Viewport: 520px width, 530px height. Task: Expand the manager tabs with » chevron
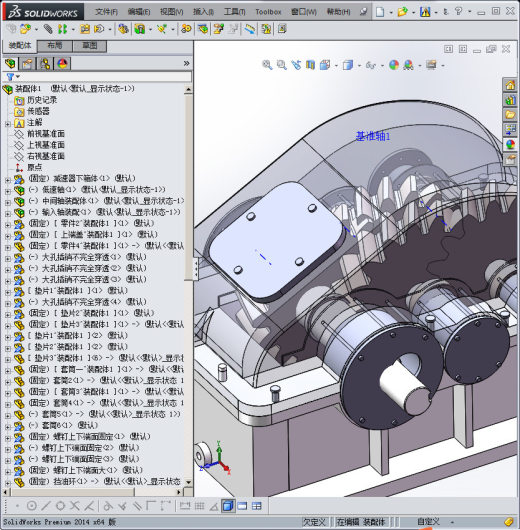pos(186,63)
